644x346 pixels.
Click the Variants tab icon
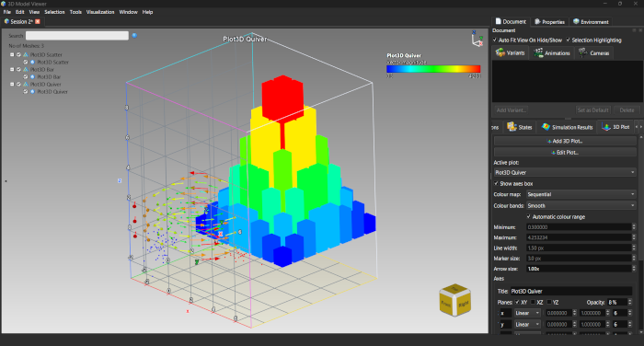coord(500,52)
